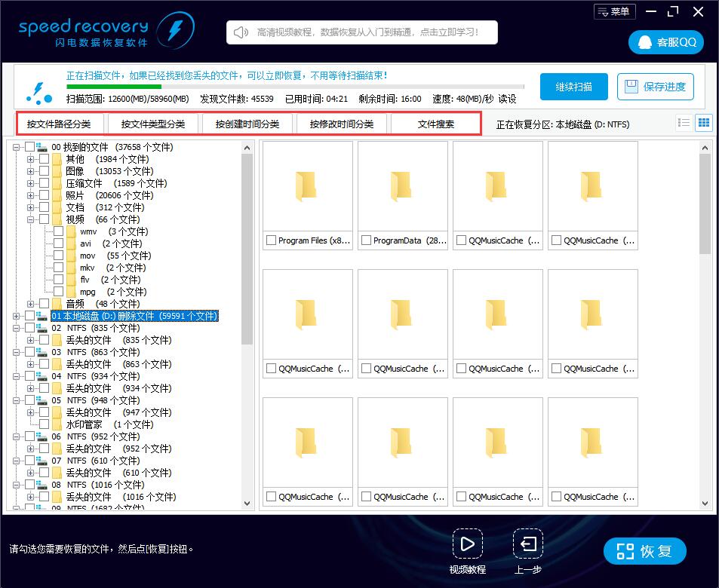719x588 pixels.
Task: Click the 继续扫描 button
Action: (573, 86)
